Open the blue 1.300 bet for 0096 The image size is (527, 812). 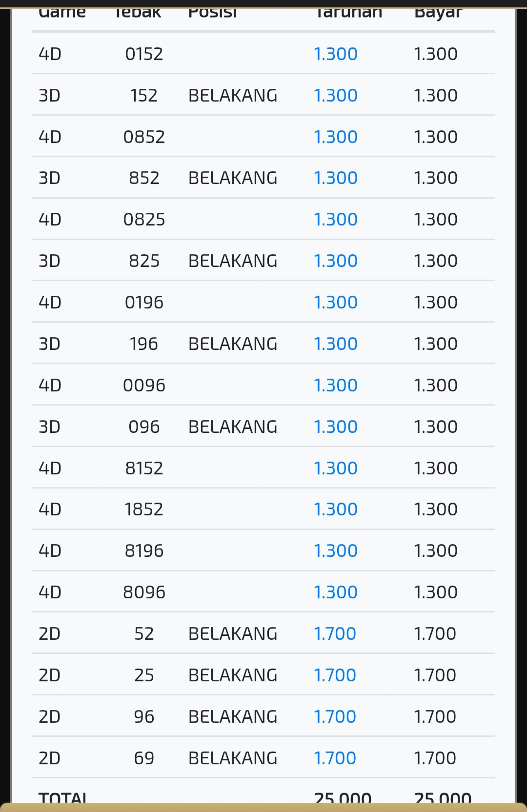pos(336,386)
